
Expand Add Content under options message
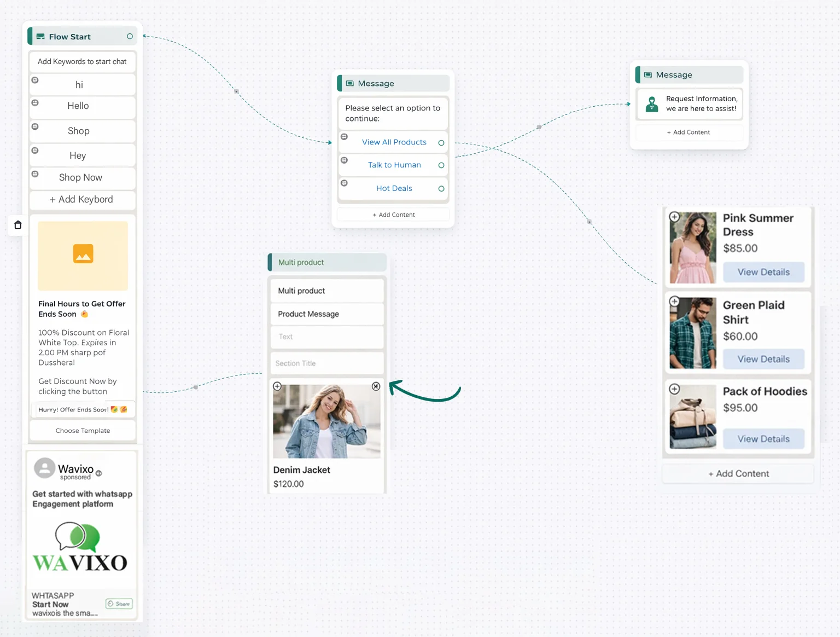tap(393, 215)
